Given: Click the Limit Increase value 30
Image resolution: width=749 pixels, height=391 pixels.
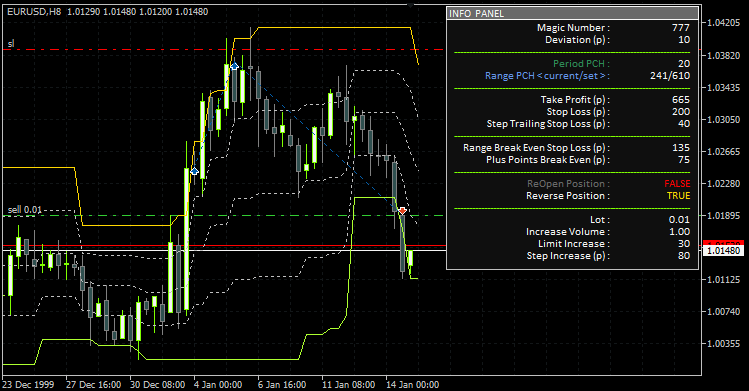Looking at the screenshot, I should (x=684, y=243).
